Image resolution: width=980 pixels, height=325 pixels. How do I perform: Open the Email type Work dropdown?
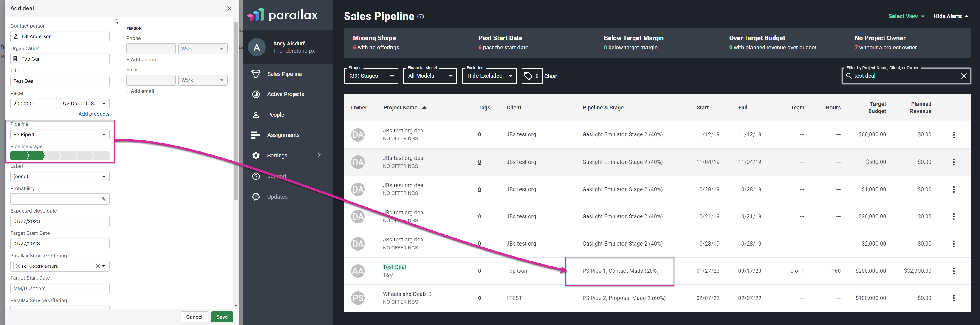tap(203, 80)
